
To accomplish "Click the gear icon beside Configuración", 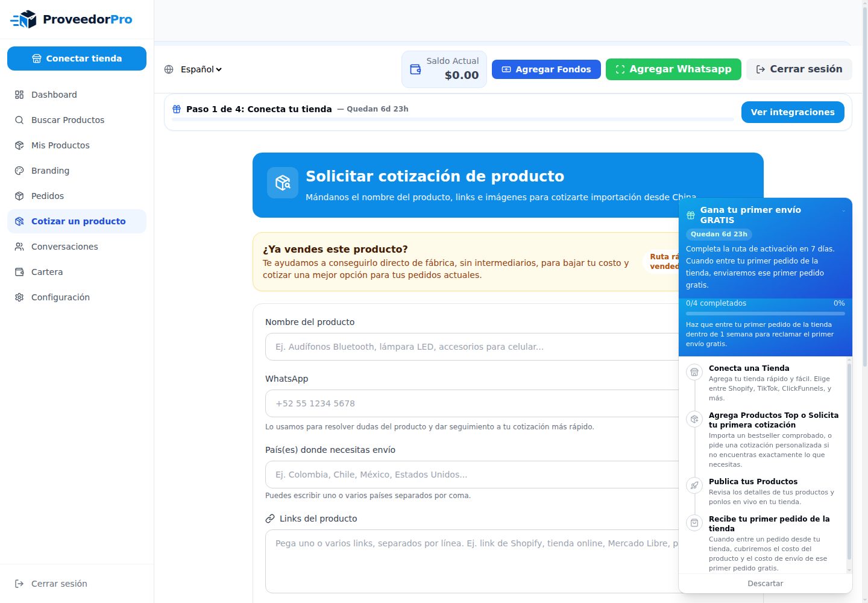I will [19, 297].
